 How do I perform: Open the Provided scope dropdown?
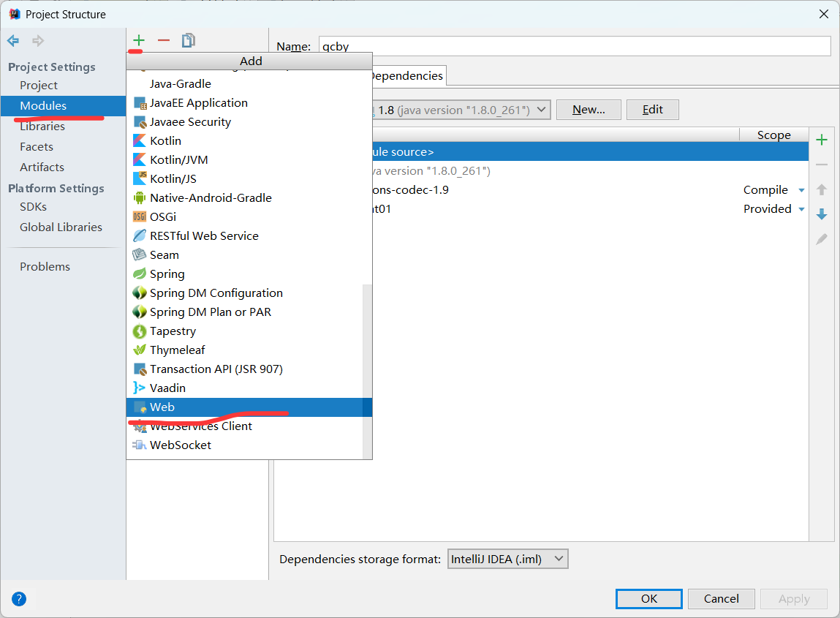point(801,209)
